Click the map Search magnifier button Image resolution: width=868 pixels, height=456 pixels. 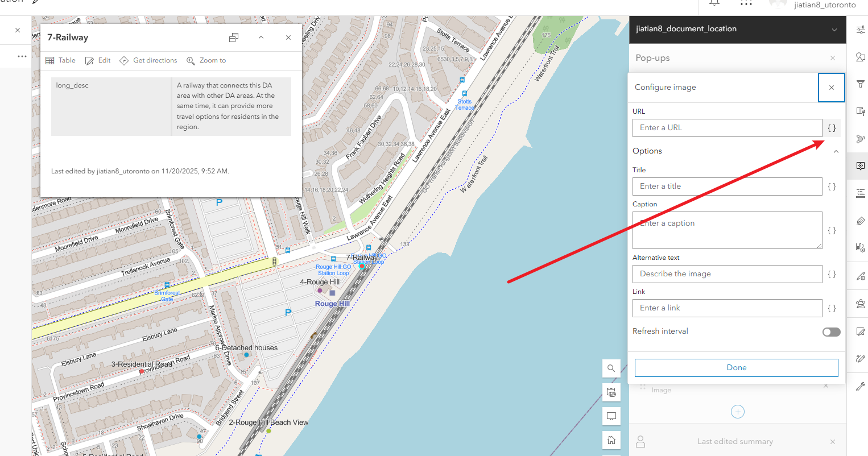click(x=611, y=368)
